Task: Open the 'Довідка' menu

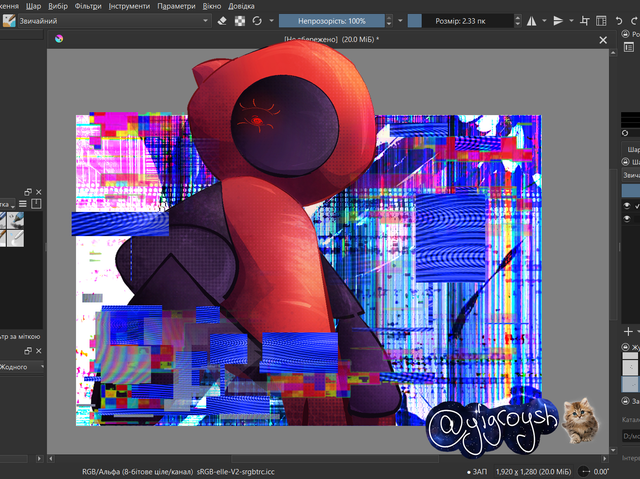Action: pos(241,6)
